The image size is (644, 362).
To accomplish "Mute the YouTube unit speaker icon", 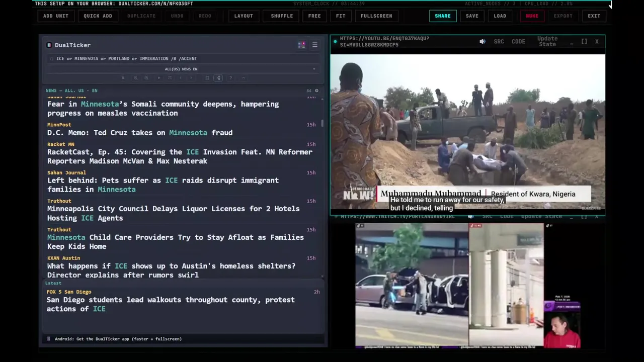I will (x=482, y=42).
